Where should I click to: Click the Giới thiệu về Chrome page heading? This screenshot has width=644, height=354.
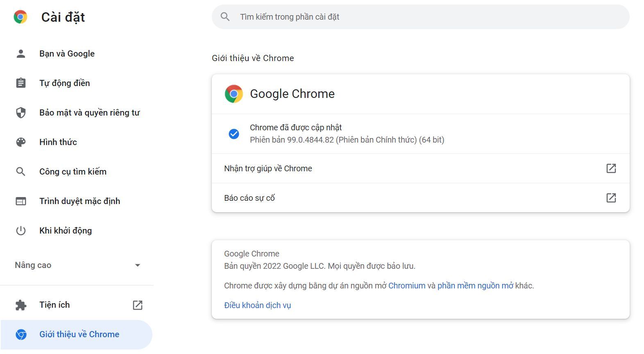click(253, 58)
